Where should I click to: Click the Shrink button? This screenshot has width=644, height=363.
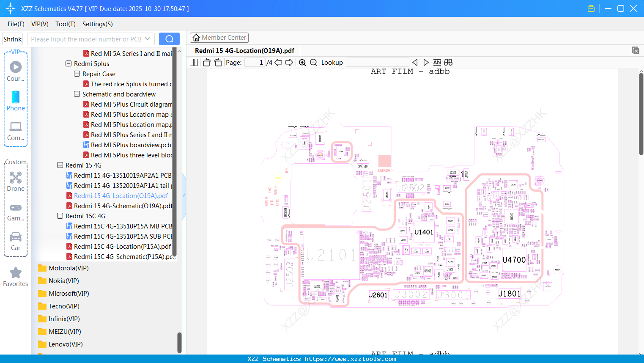coord(12,38)
